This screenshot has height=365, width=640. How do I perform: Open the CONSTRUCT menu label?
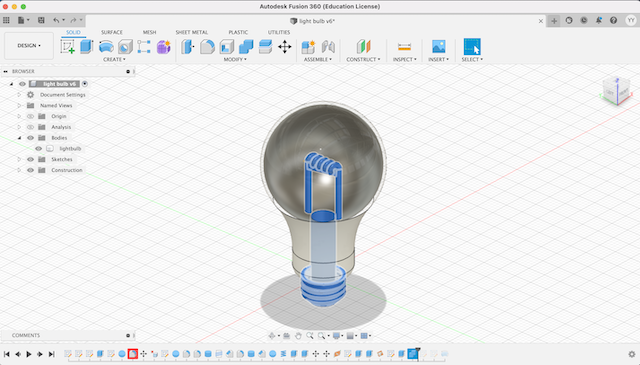[363, 60]
